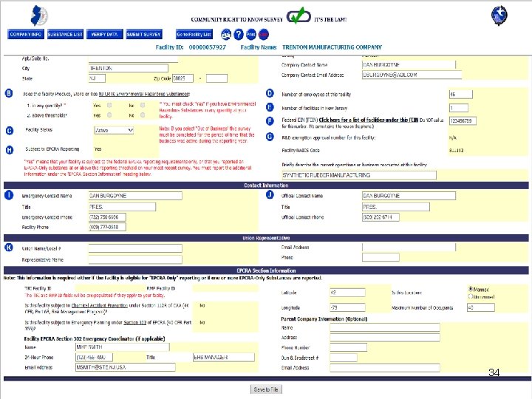
Task: Open the COMPANY INFO tab
Action: point(25,34)
